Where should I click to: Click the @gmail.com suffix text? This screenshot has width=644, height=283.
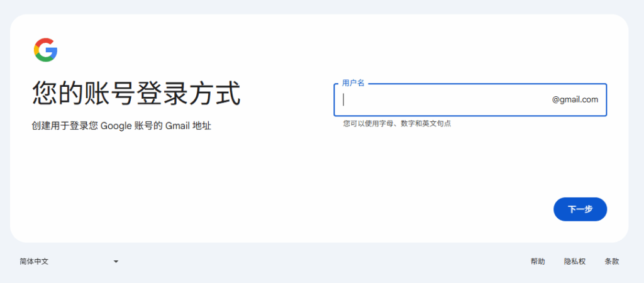(575, 99)
